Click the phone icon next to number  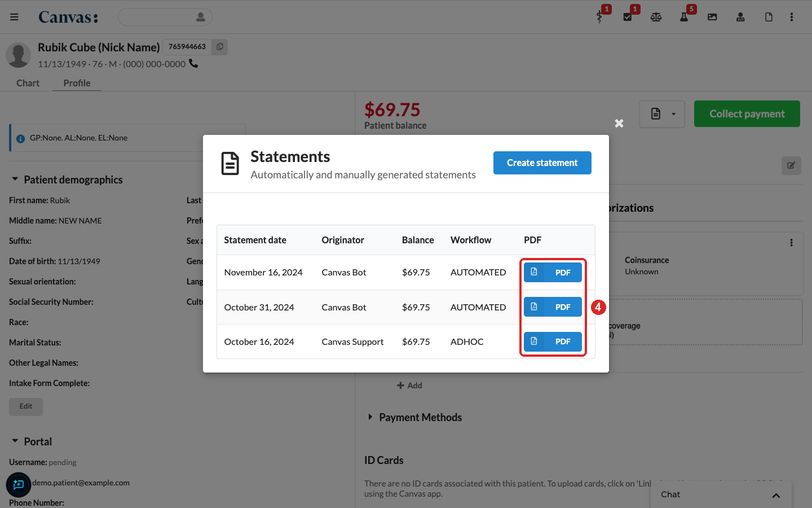[x=193, y=64]
